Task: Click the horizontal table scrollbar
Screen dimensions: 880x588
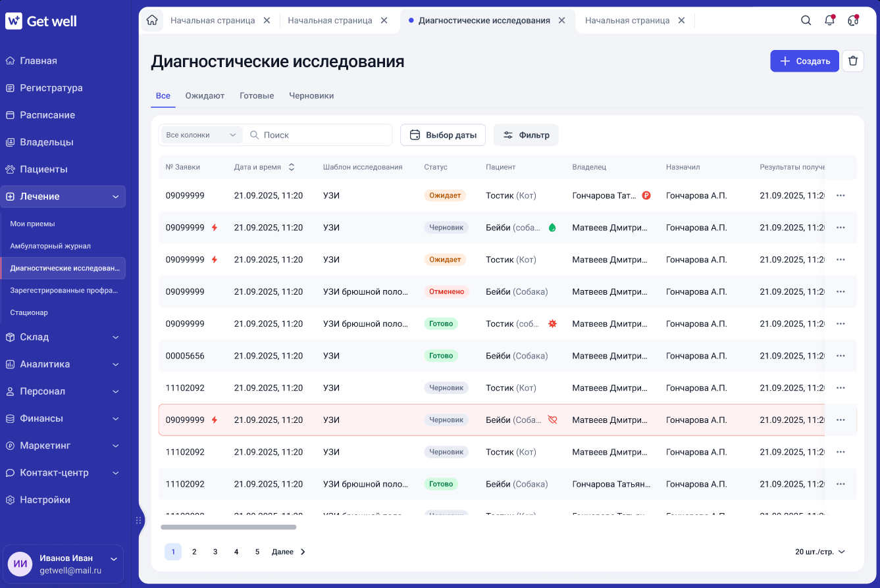Action: (228, 527)
